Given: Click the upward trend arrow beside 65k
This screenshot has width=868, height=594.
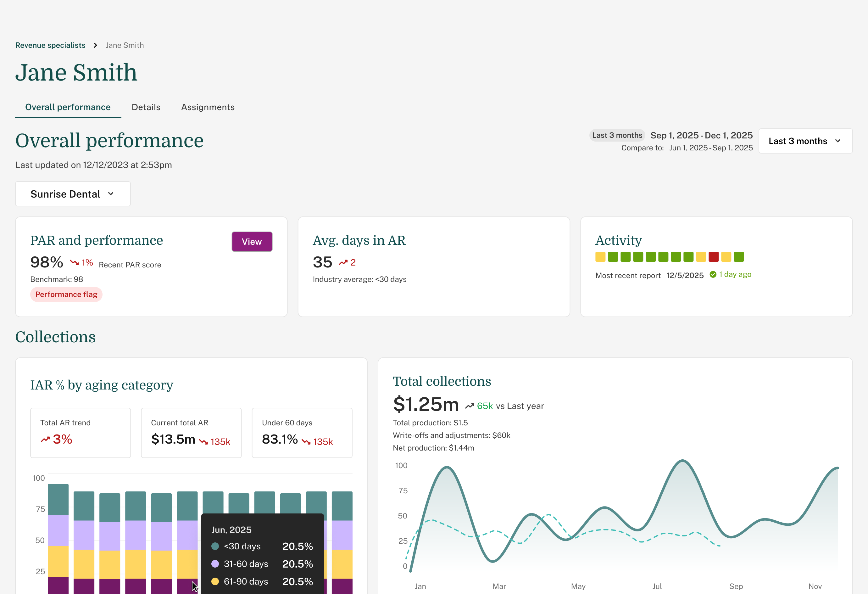Looking at the screenshot, I should [470, 406].
